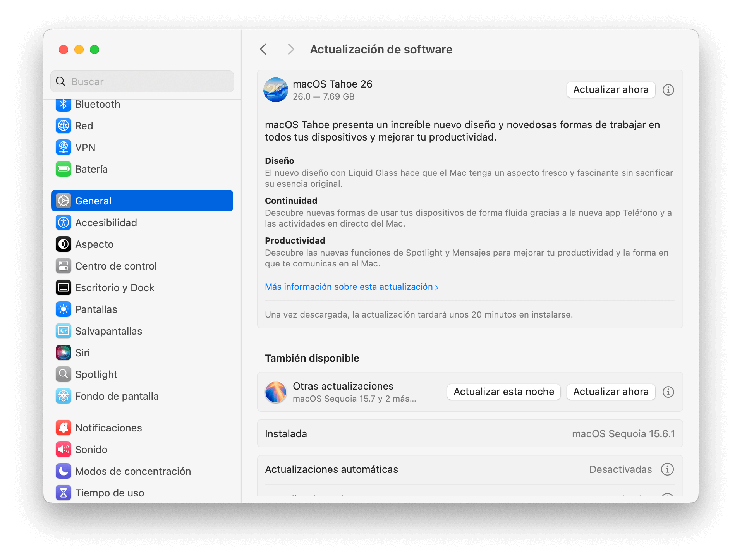Open the Siri icon in sidebar
Viewport: 742px width, 560px height.
pyautogui.click(x=64, y=353)
